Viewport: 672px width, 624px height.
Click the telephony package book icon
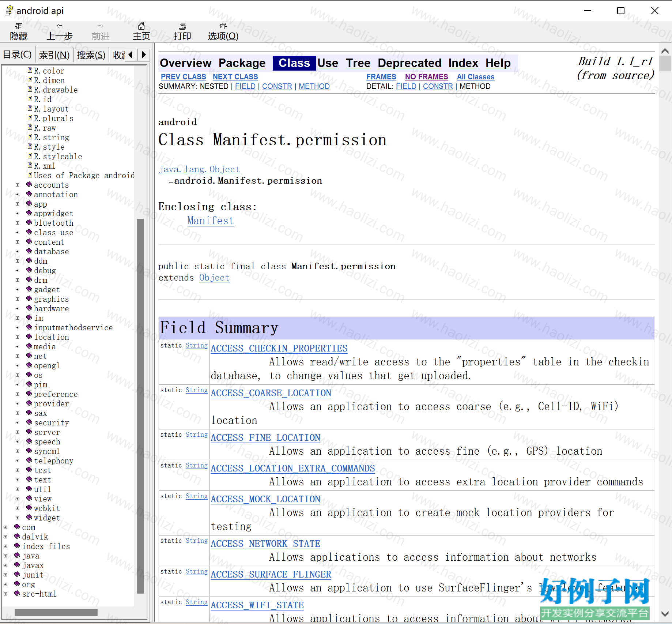(29, 460)
